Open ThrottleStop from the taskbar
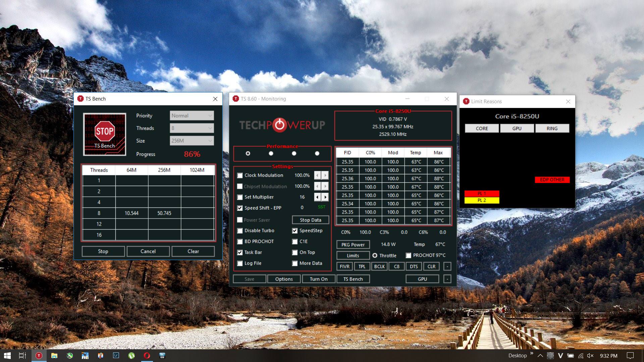This screenshot has width=644, height=362. (39, 356)
